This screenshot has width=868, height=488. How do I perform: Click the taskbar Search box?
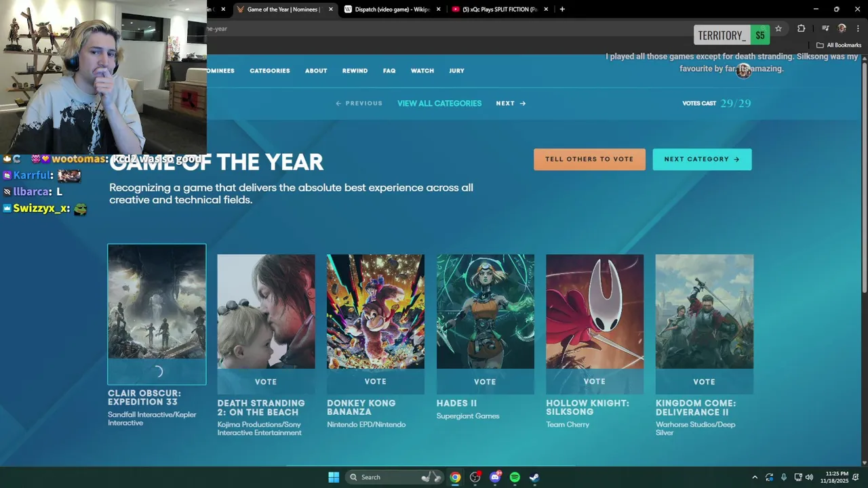coord(395,477)
